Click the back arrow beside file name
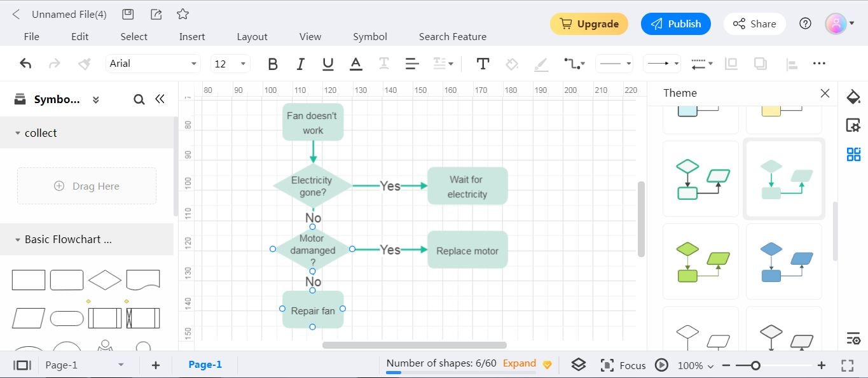 coord(17,14)
